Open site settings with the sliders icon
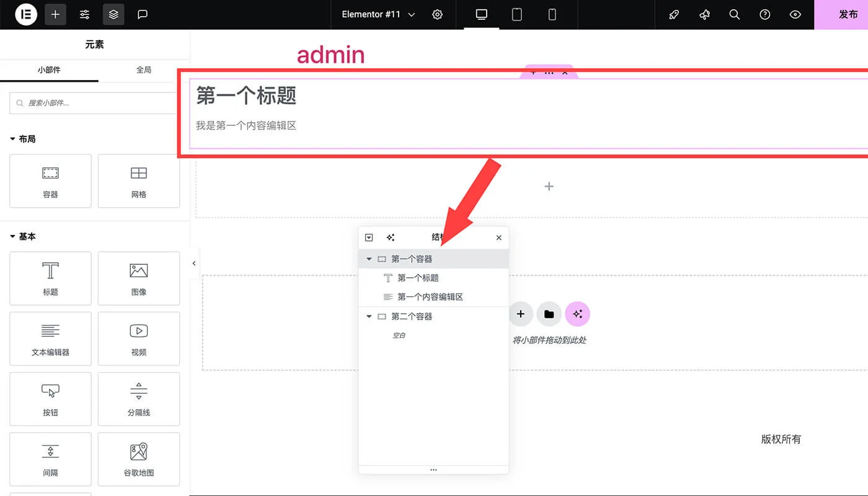This screenshot has width=868, height=496. pyautogui.click(x=84, y=14)
